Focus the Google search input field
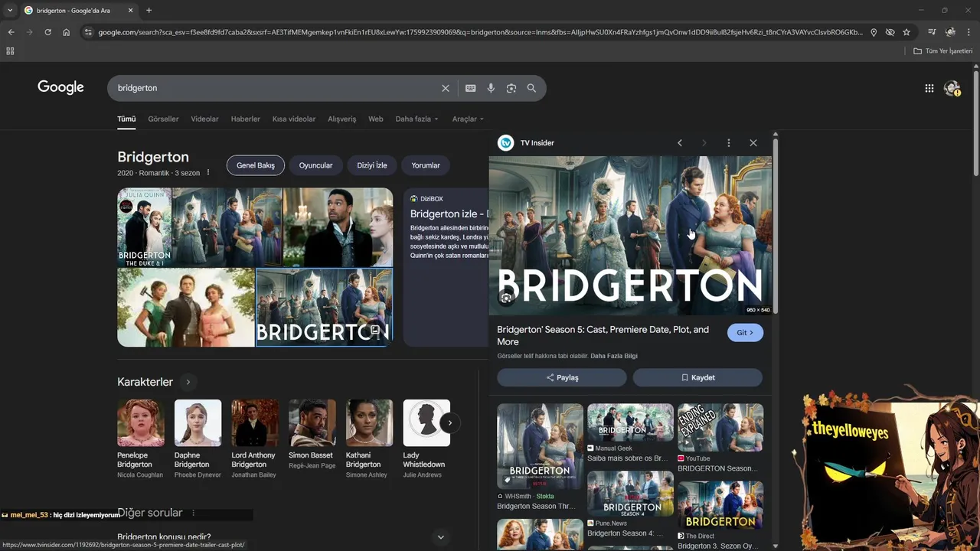 click(x=276, y=88)
